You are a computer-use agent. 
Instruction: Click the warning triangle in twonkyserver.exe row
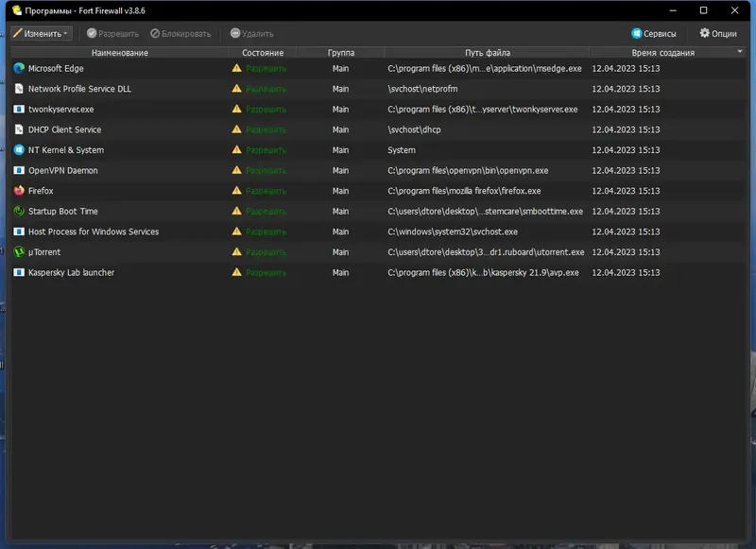click(236, 109)
